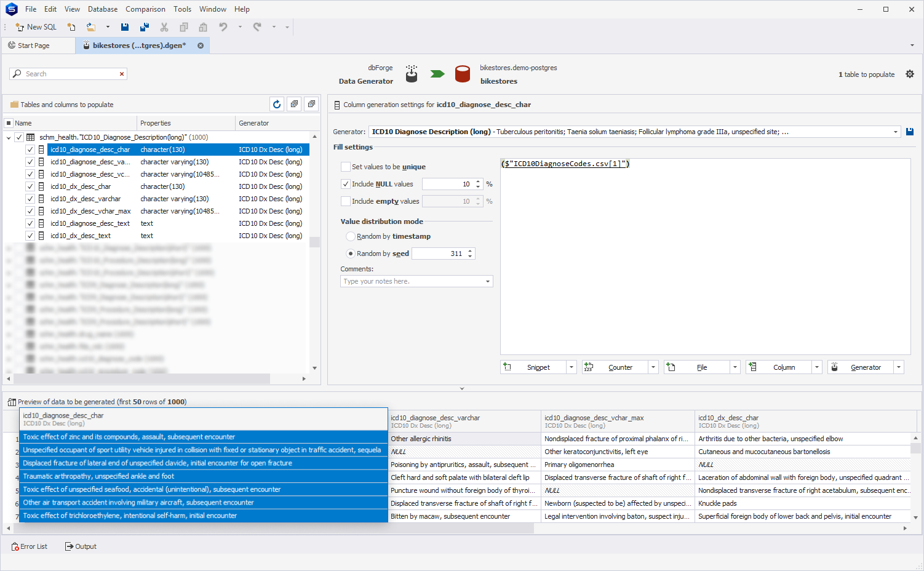The height and width of the screenshot is (571, 924).
Task: Toggle Set values to be unique checkbox
Action: tap(346, 167)
